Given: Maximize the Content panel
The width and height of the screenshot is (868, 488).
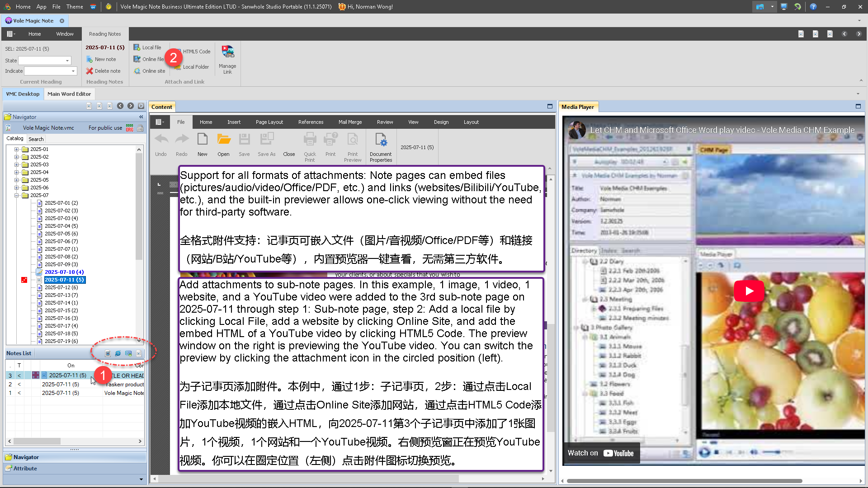Looking at the screenshot, I should click(x=550, y=106).
